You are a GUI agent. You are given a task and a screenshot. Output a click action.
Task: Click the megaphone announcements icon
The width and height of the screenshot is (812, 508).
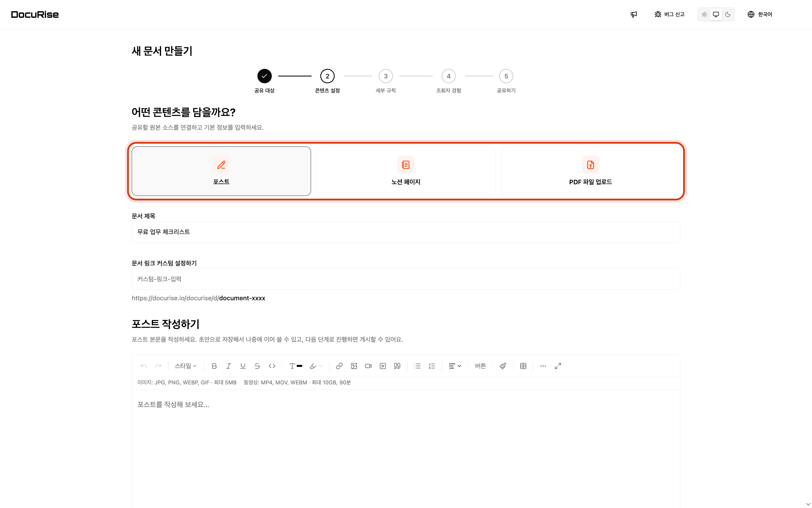(634, 14)
